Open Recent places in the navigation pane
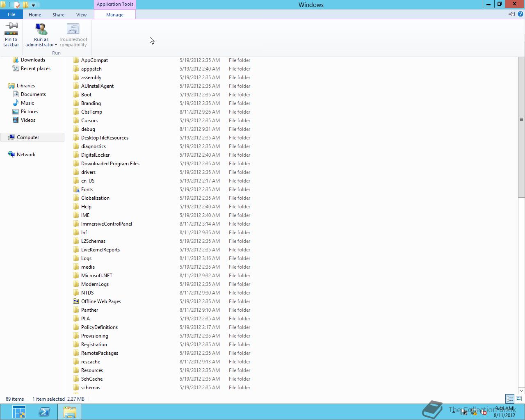Image resolution: width=525 pixels, height=420 pixels. tap(36, 68)
